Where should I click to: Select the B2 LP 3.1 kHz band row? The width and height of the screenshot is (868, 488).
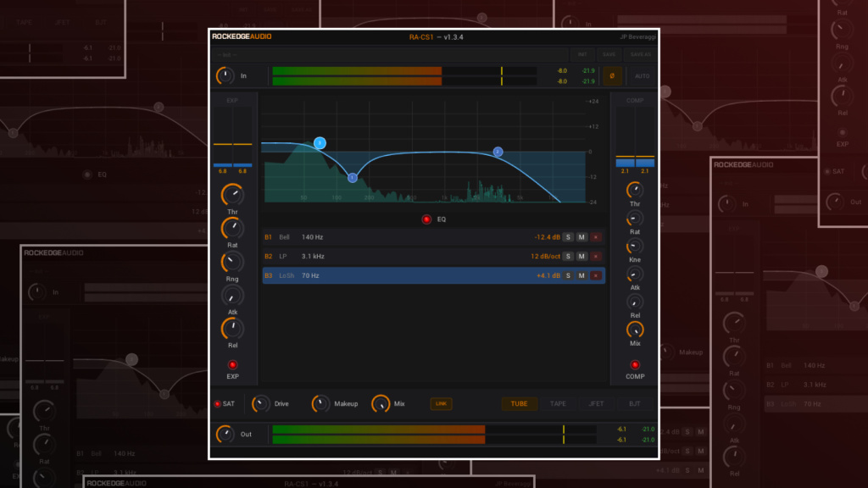point(433,256)
